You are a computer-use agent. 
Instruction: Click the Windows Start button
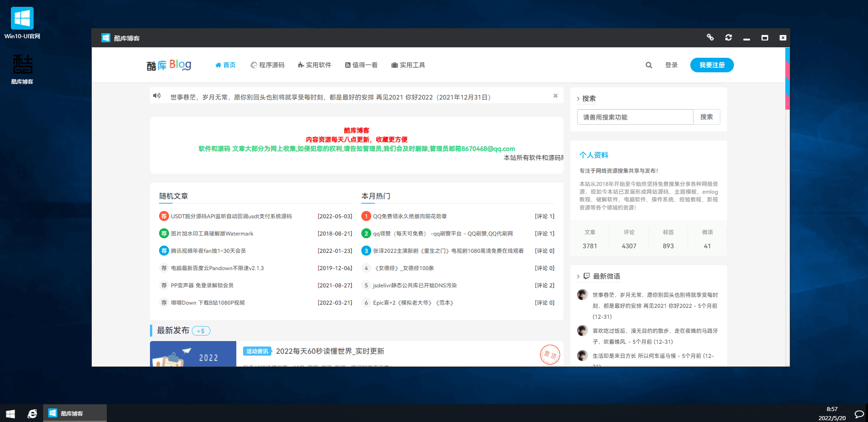point(10,413)
